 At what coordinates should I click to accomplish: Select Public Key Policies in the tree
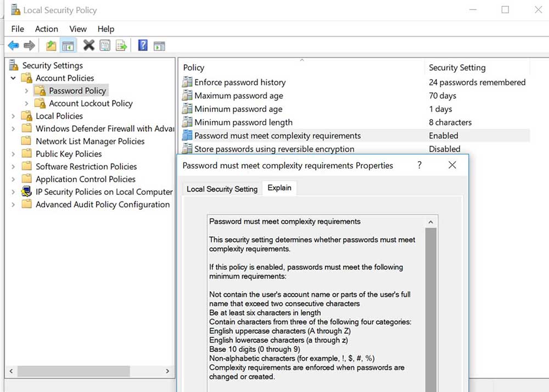pyautogui.click(x=69, y=154)
